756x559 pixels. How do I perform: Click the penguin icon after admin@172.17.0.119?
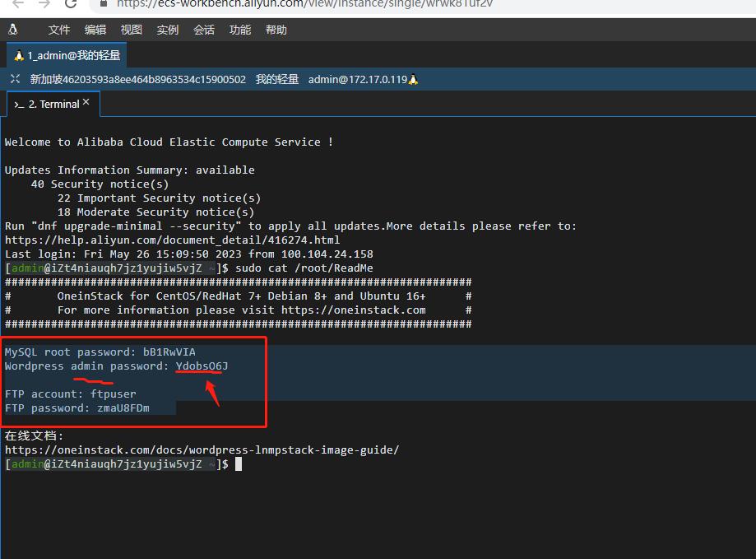[x=413, y=80]
